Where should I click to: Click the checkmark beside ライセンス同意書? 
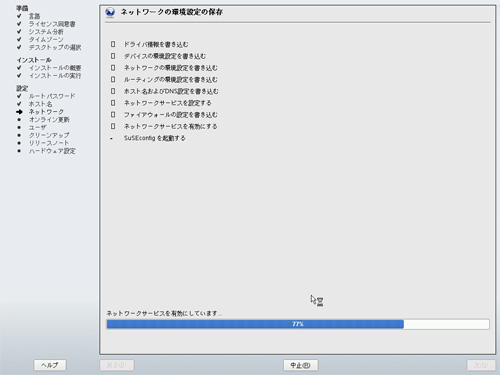click(x=19, y=24)
